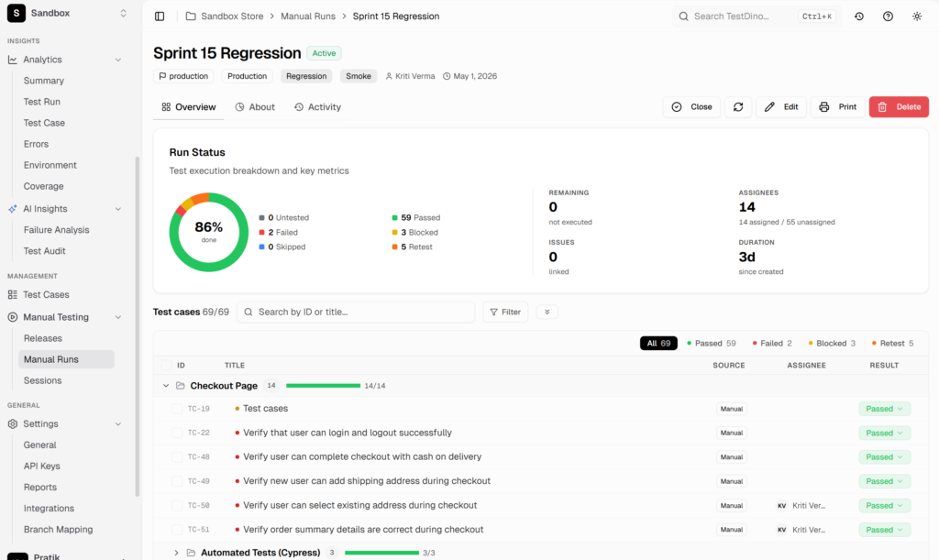The width and height of the screenshot is (939, 560).
Task: Click the Automated Tests (Cypress) folder icon
Action: [191, 553]
